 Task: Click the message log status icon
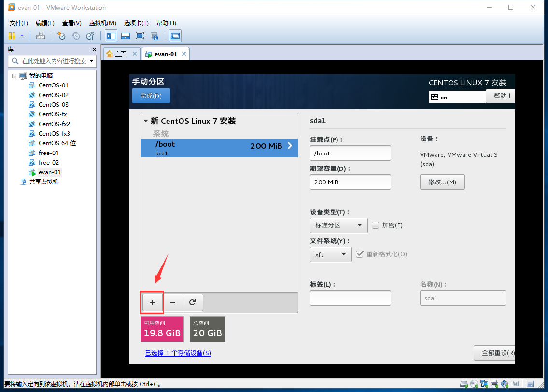530,384
